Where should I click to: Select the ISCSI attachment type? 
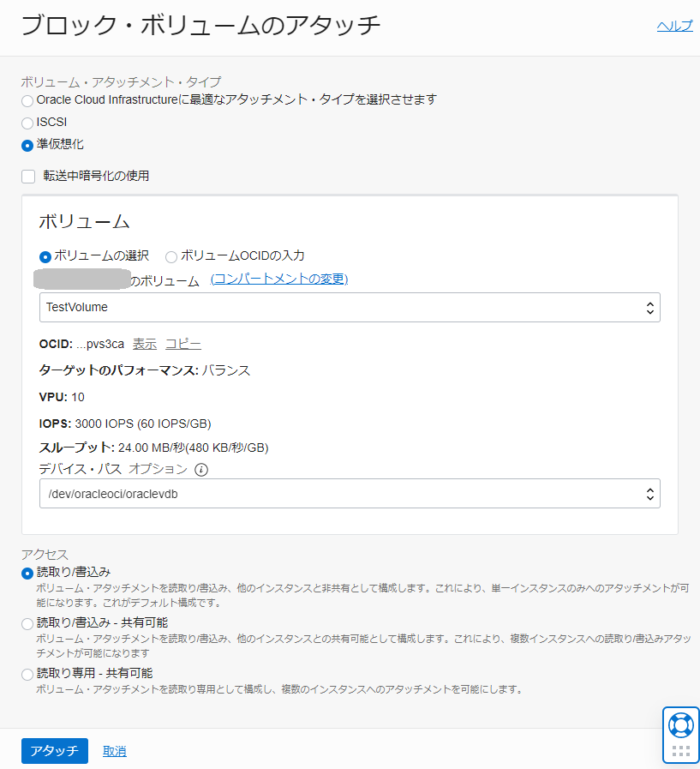coord(27,122)
